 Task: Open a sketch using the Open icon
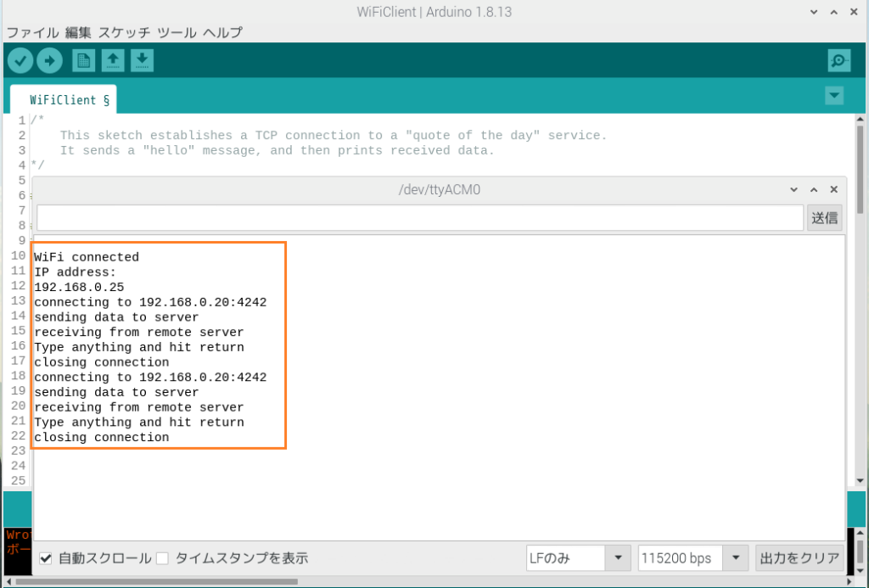tap(112, 60)
